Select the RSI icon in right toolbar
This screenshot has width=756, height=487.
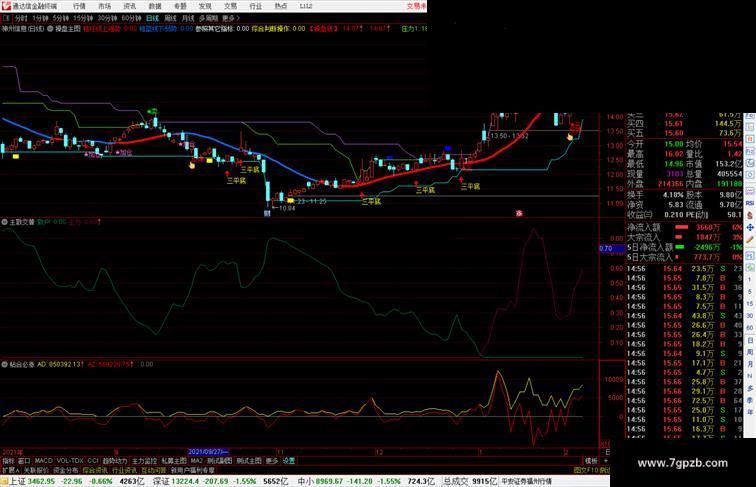750,203
